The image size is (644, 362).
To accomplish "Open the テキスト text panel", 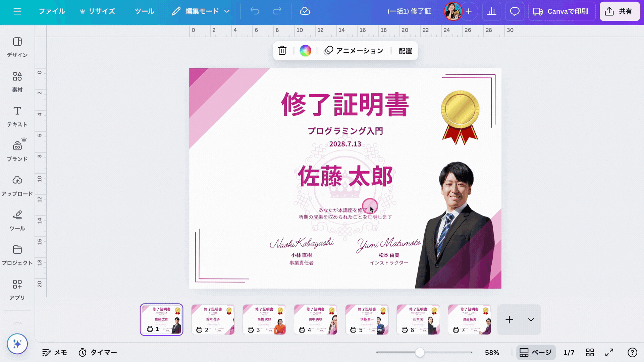I will (17, 116).
